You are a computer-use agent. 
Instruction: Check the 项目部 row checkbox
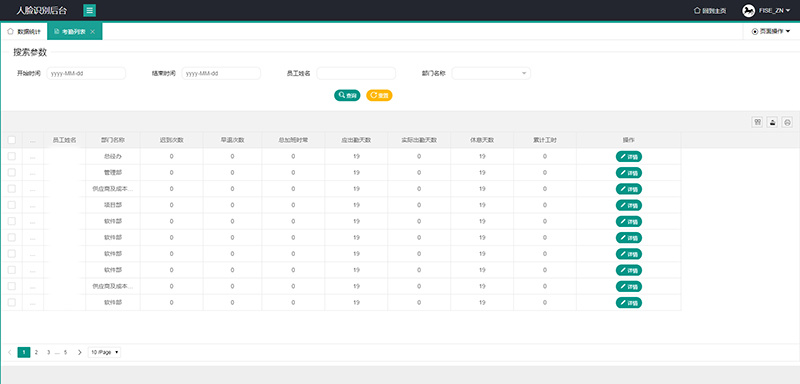point(12,205)
